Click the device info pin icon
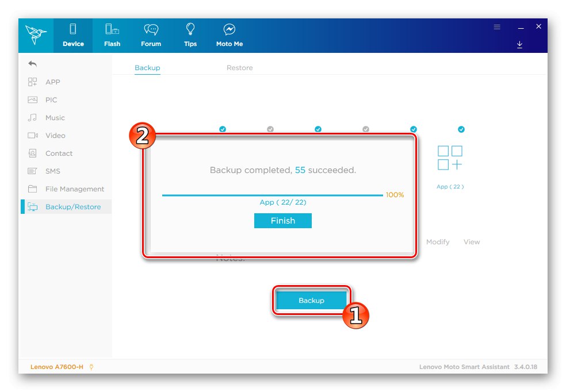This screenshot has width=566, height=392. tap(91, 367)
